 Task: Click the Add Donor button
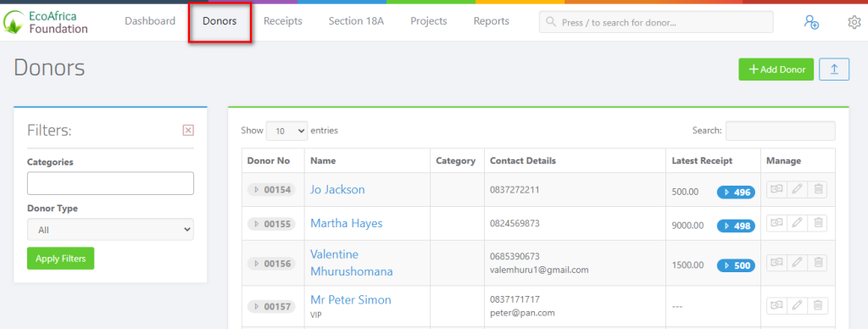[x=776, y=70]
